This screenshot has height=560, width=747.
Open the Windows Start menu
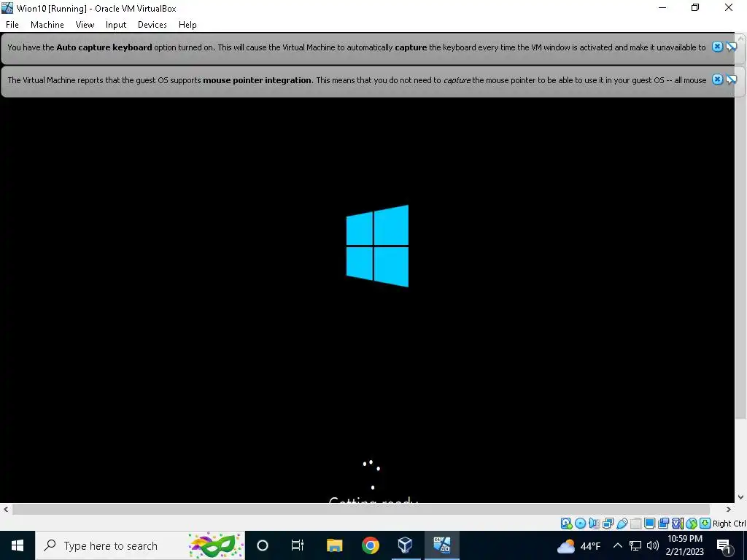[18, 545]
